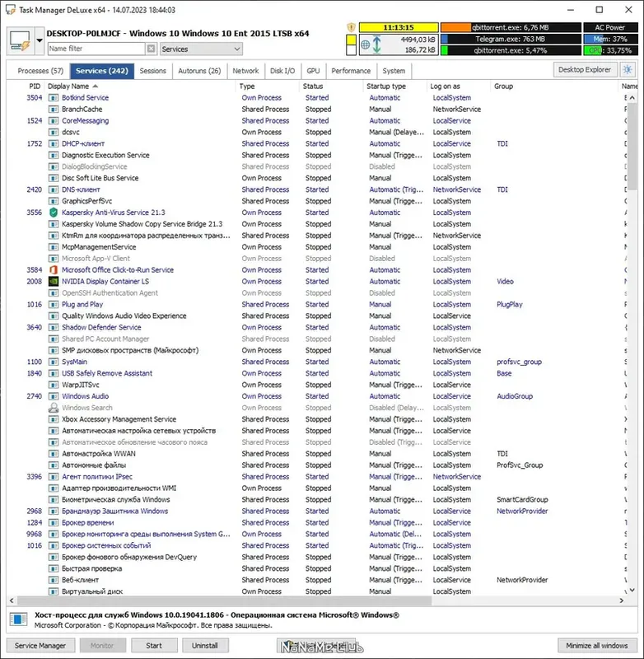This screenshot has width=644, height=659.
Task: Click the sun theme icon beside Desktop Explorer
Action: click(x=628, y=70)
